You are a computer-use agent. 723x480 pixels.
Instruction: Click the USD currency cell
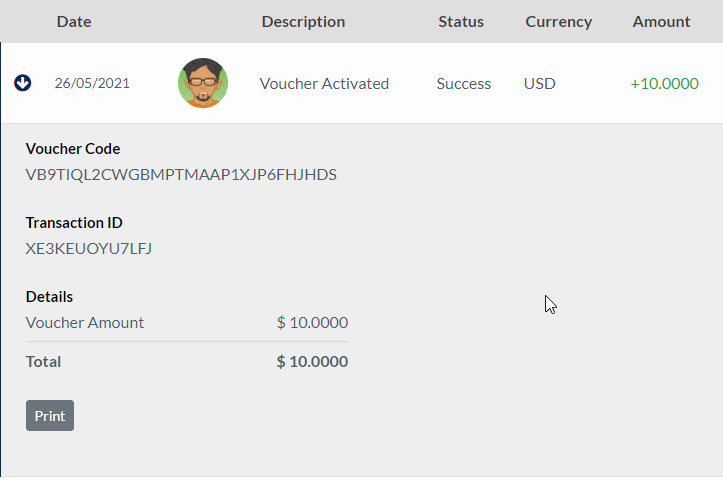click(540, 84)
